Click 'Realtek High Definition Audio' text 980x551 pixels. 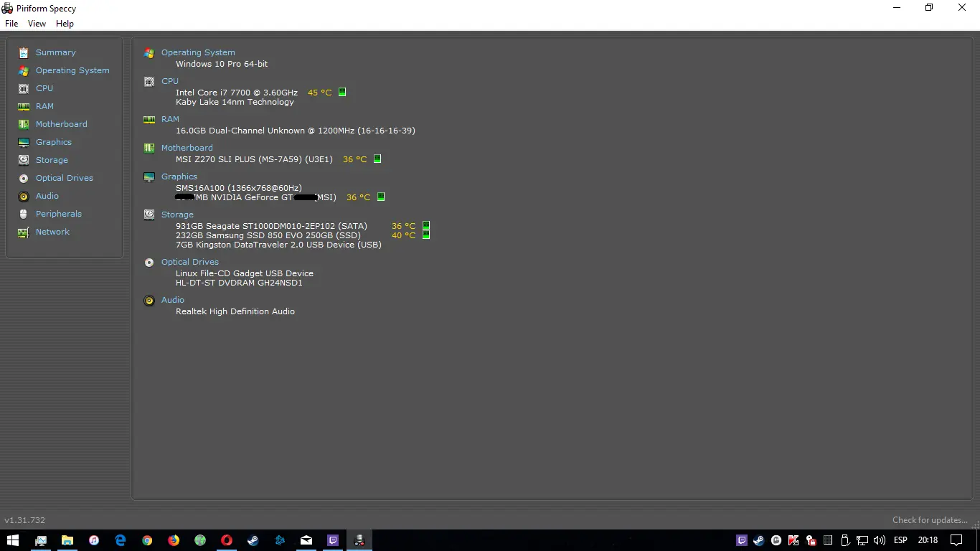[x=235, y=311]
